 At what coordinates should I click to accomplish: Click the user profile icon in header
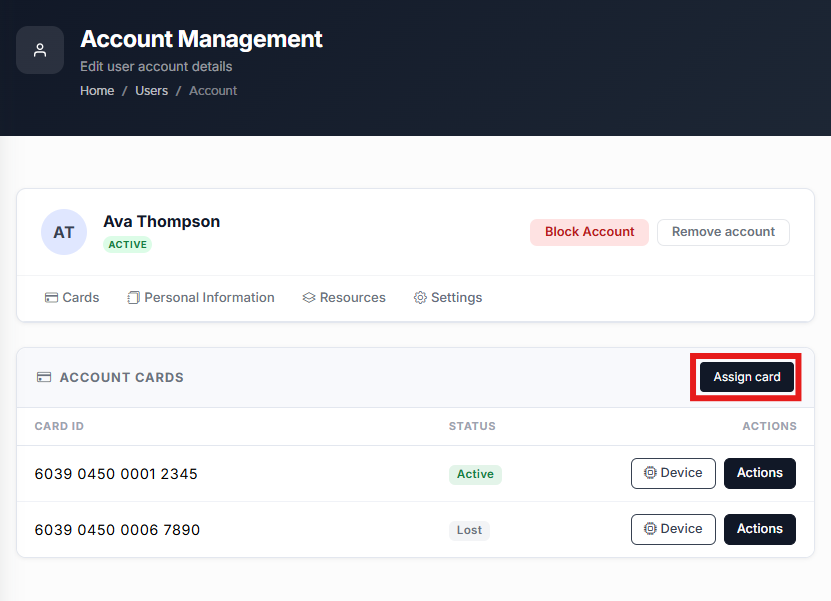[x=40, y=50]
